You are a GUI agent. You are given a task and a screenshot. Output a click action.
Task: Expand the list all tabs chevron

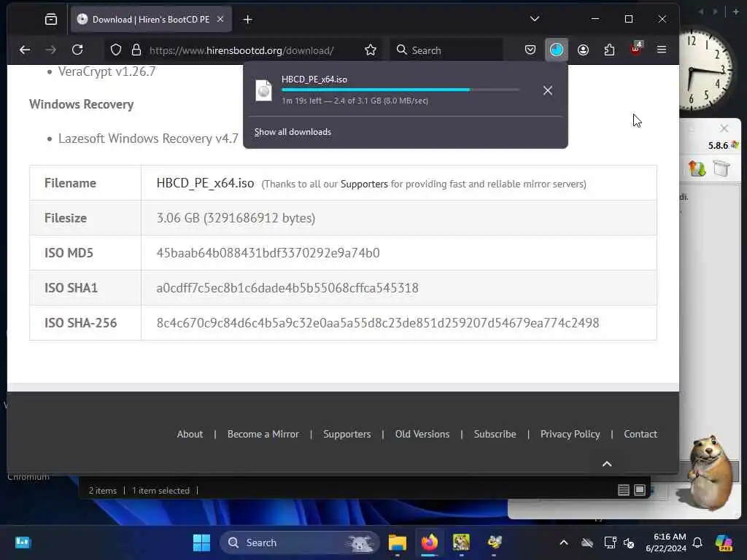[x=535, y=19]
